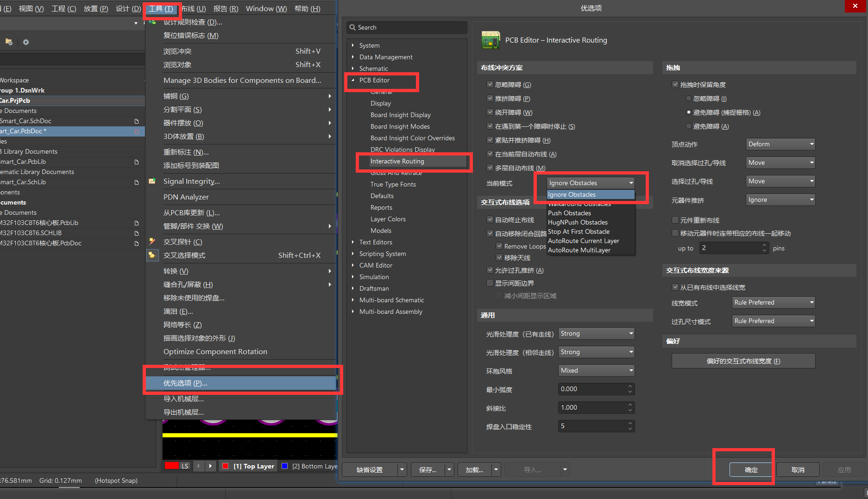Toggle the 拖拽时保留角度 checkbox
This screenshot has width=868, height=499.
tap(675, 84)
